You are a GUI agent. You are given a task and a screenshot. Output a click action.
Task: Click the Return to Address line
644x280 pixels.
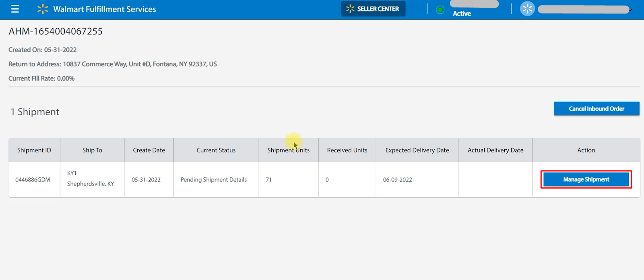click(113, 64)
